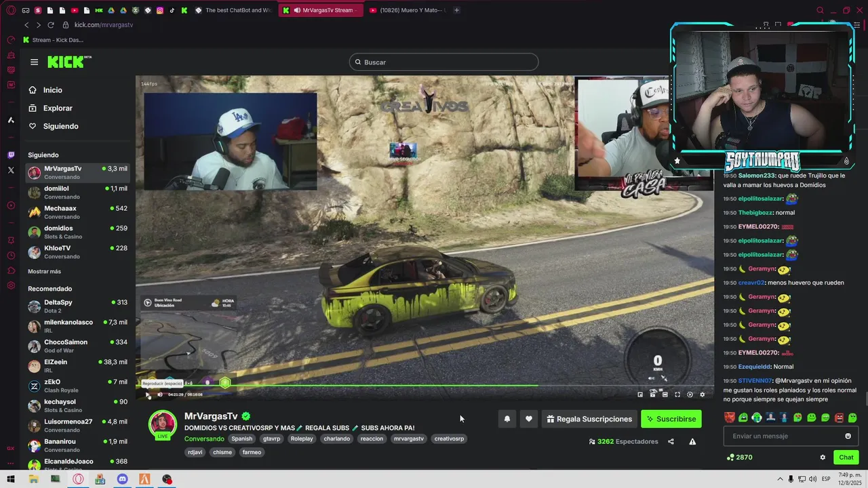
Task: Open zEkO recommended channel
Action: click(77, 386)
